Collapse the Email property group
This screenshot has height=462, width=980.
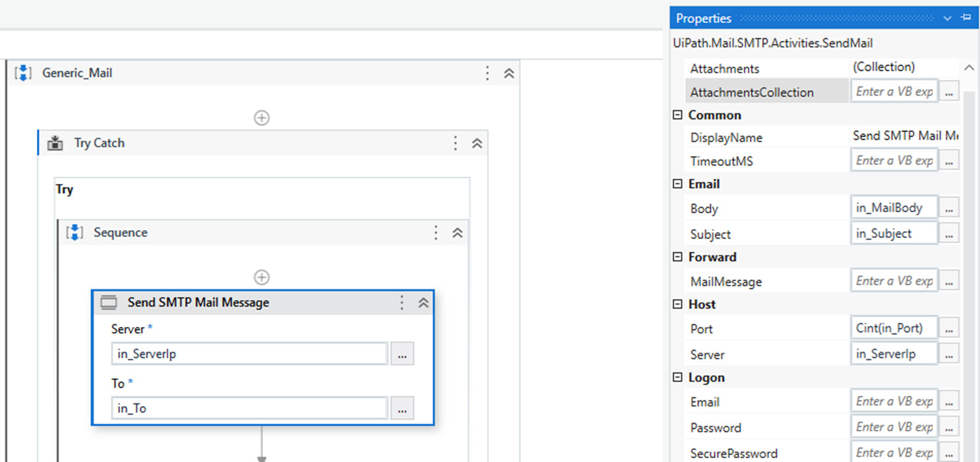coord(677,184)
